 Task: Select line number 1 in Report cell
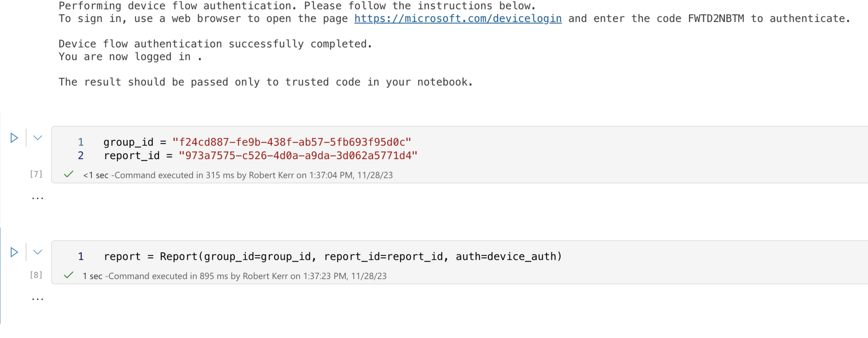point(81,256)
